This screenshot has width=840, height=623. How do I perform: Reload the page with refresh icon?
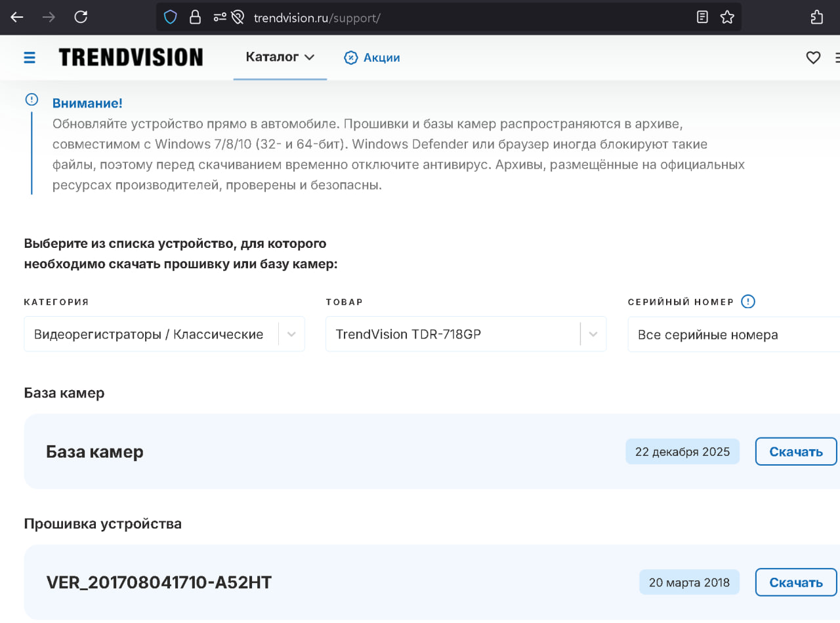81,18
